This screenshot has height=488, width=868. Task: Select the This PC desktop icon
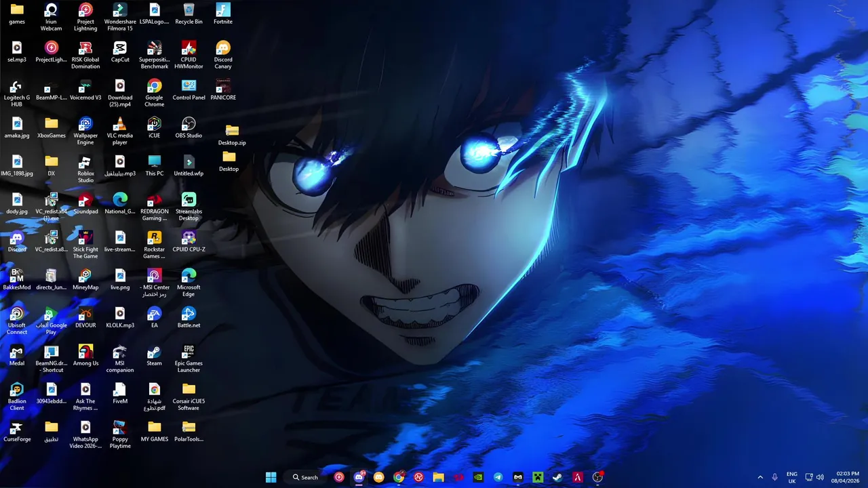pyautogui.click(x=155, y=166)
